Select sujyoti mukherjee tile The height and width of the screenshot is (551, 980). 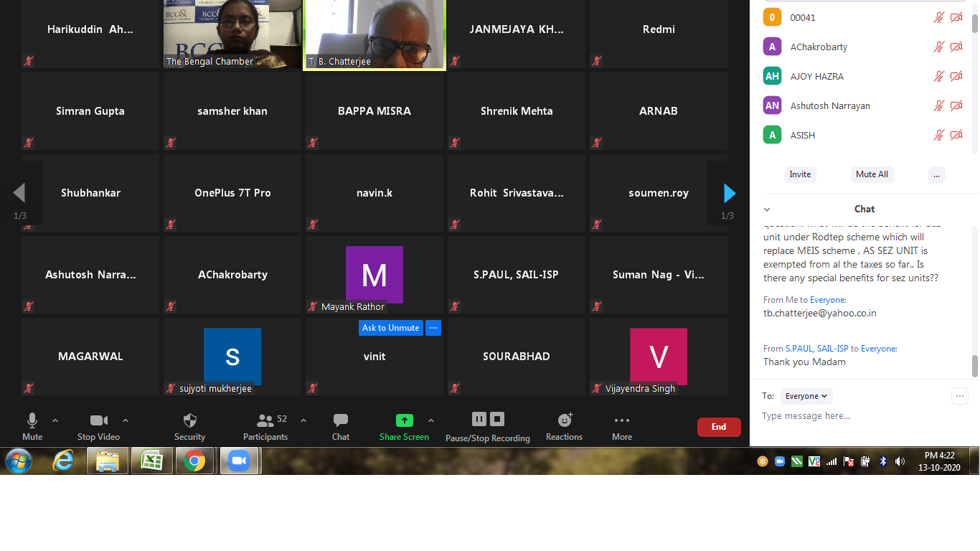232,357
